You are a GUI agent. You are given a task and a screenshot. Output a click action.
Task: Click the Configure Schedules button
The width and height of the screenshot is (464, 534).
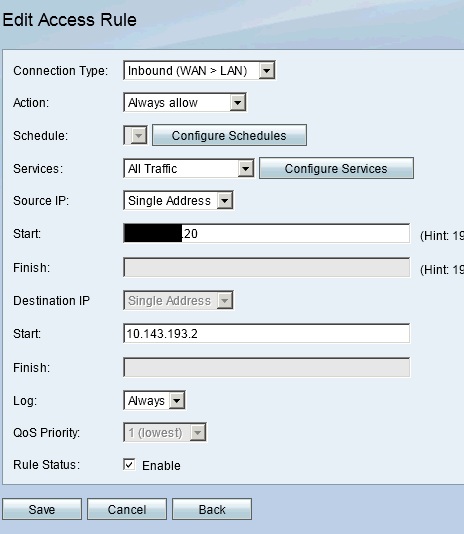(x=229, y=136)
